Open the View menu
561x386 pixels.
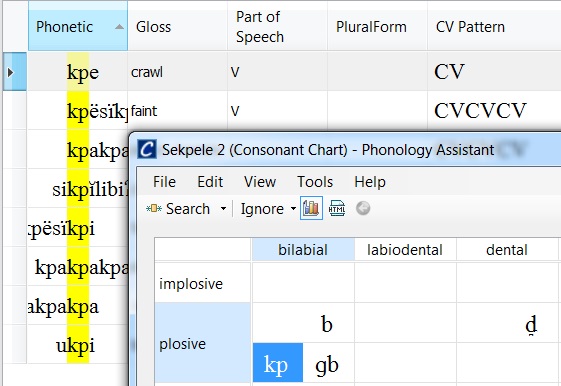[260, 182]
